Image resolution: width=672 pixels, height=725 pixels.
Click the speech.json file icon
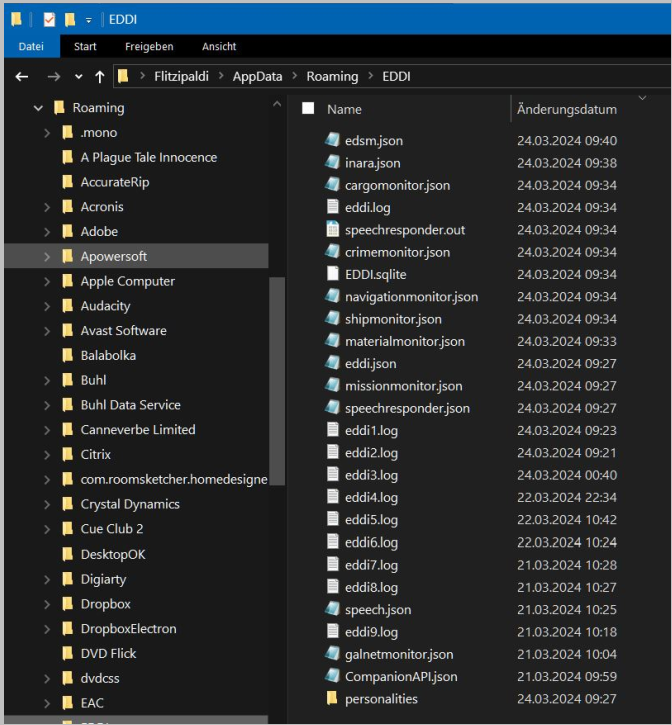tap(333, 609)
